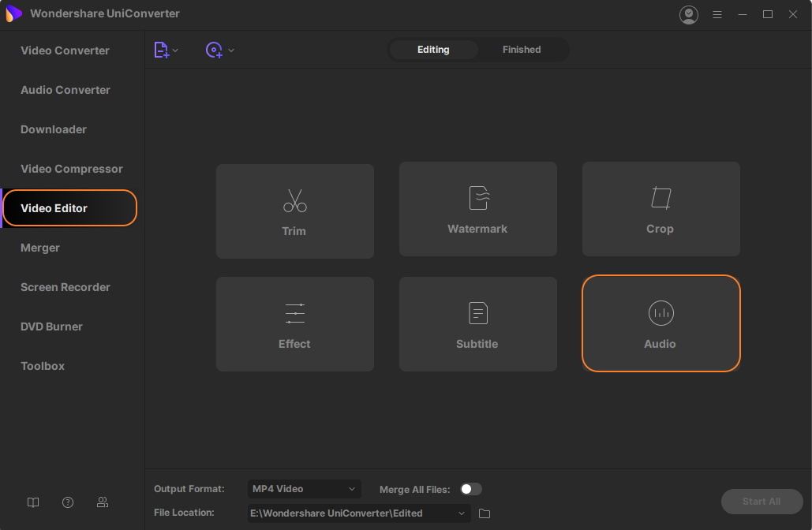
Task: Expand the Add Files dropdown arrow
Action: point(175,50)
